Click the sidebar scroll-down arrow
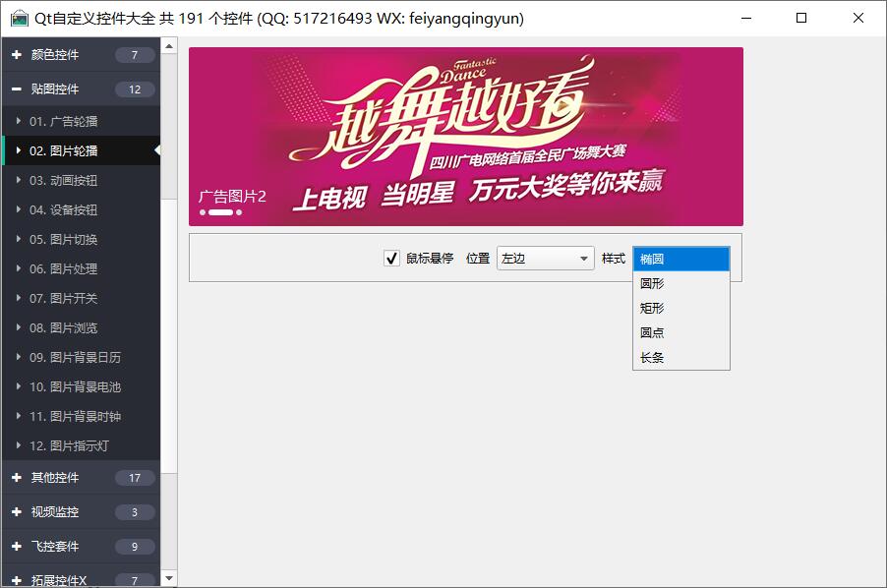 pyautogui.click(x=169, y=578)
